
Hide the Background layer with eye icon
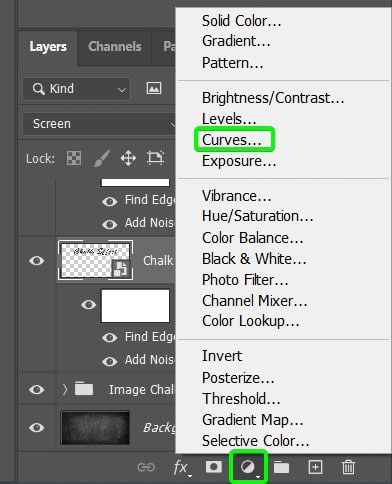tap(37, 427)
